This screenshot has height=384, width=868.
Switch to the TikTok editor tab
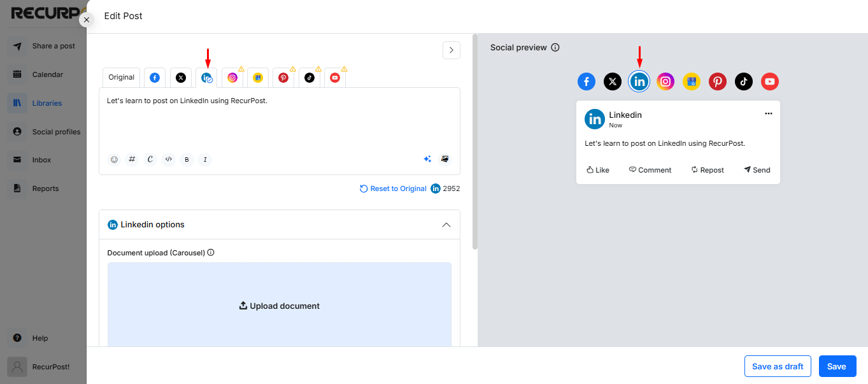click(309, 78)
